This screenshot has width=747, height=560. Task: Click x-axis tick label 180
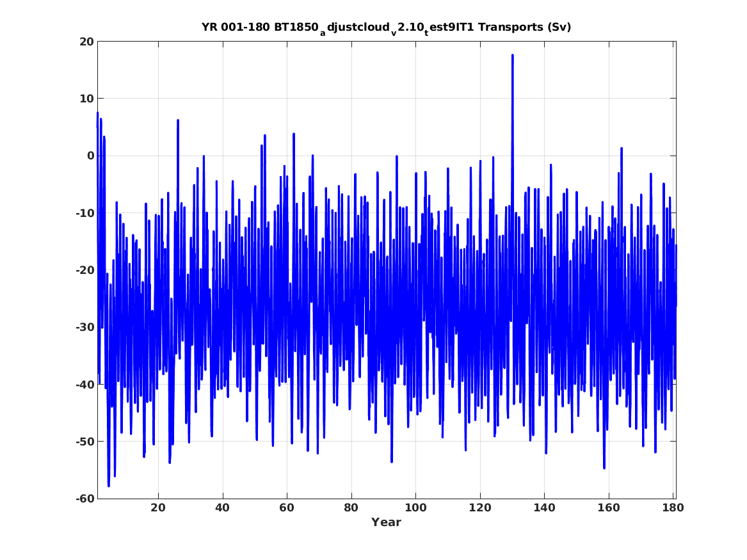click(x=673, y=508)
